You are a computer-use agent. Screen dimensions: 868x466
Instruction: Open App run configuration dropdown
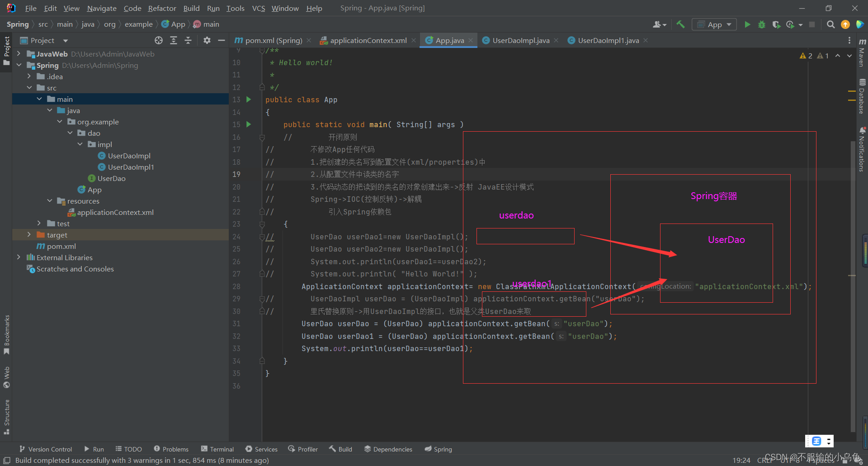pos(714,24)
